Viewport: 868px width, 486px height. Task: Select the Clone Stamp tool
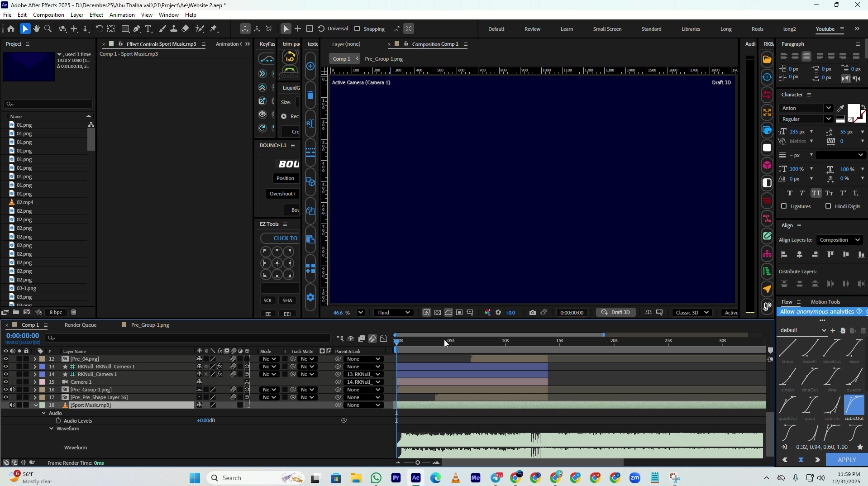click(x=174, y=29)
